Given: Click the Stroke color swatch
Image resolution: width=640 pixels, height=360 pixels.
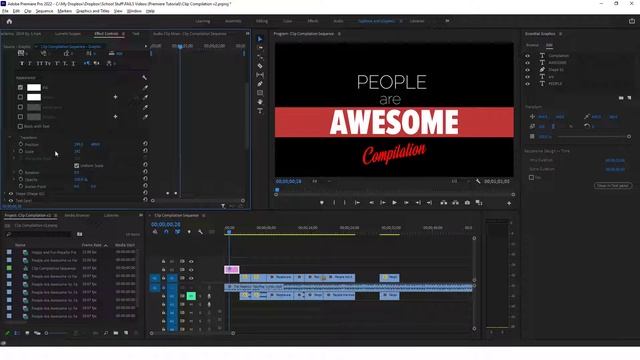Looking at the screenshot, I should pyautogui.click(x=34, y=97).
